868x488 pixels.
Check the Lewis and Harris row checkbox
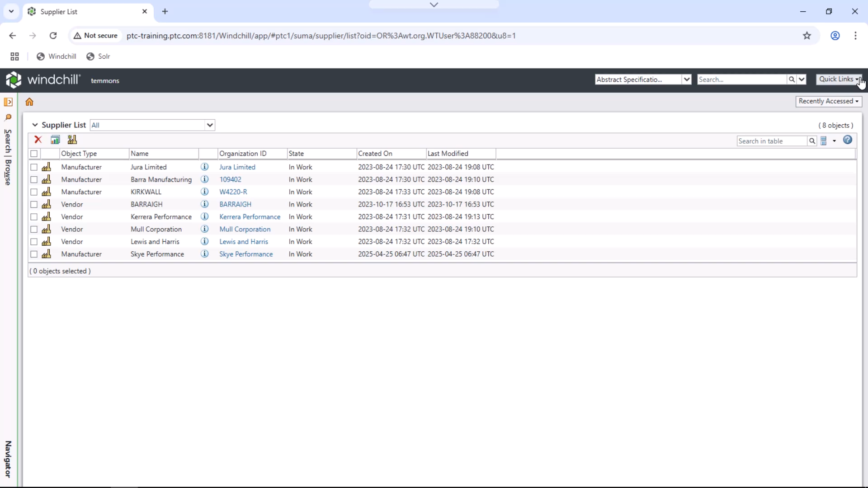(x=34, y=242)
